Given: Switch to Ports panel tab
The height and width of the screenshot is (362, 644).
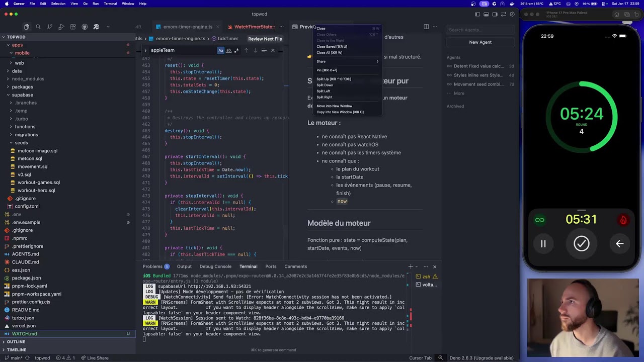Looking at the screenshot, I should click(x=271, y=266).
